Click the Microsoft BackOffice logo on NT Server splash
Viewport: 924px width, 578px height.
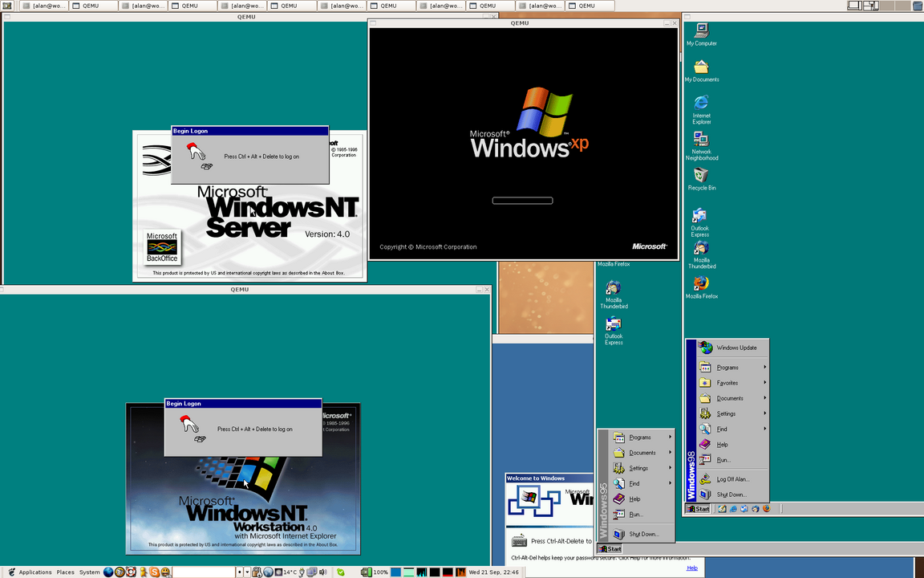coord(162,246)
